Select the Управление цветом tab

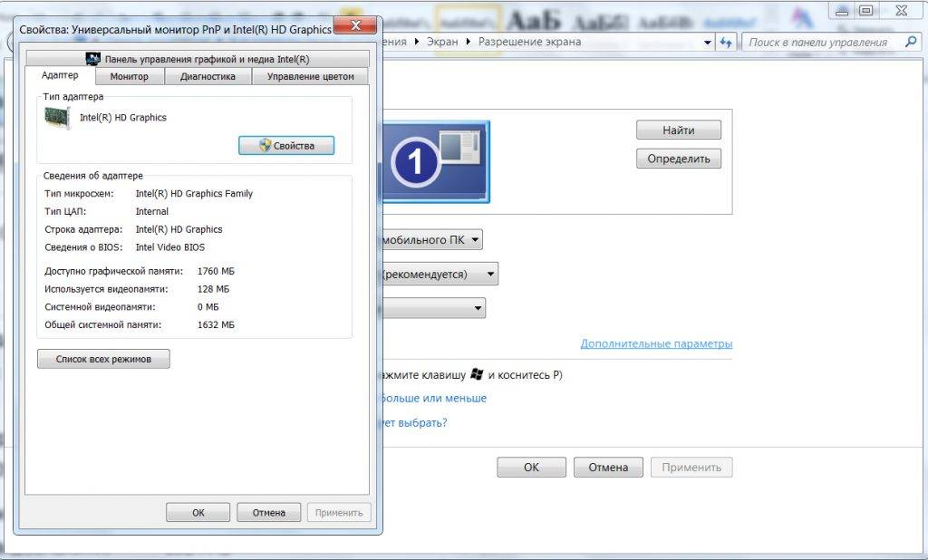tap(311, 77)
